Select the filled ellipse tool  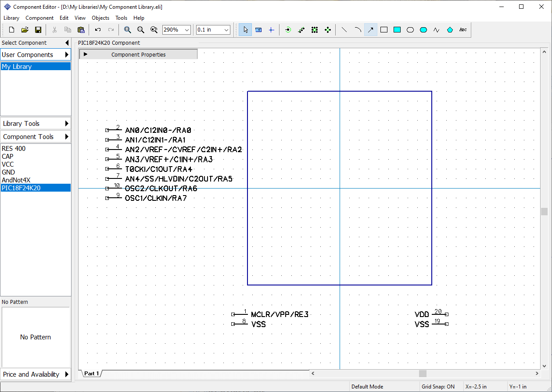click(423, 30)
